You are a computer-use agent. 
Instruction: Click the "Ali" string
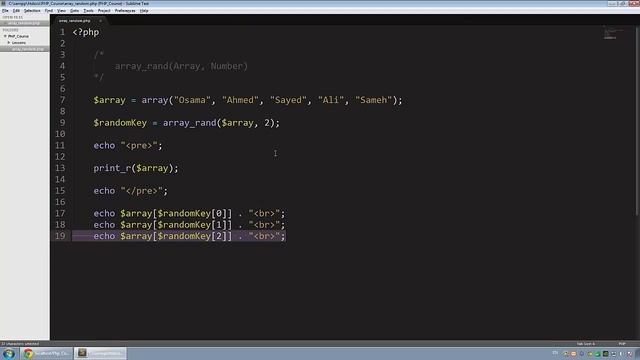(x=331, y=100)
